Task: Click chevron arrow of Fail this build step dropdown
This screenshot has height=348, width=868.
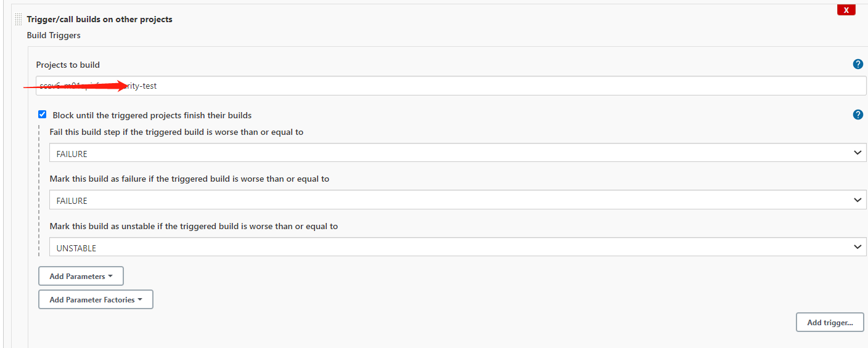Action: coord(857,153)
